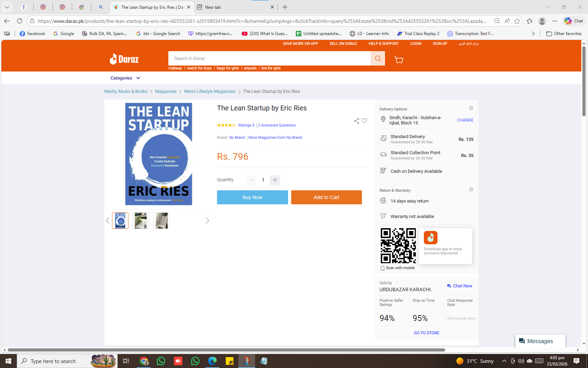Click SELL ON DARAZ menu item
The width and height of the screenshot is (588, 368).
(x=343, y=43)
